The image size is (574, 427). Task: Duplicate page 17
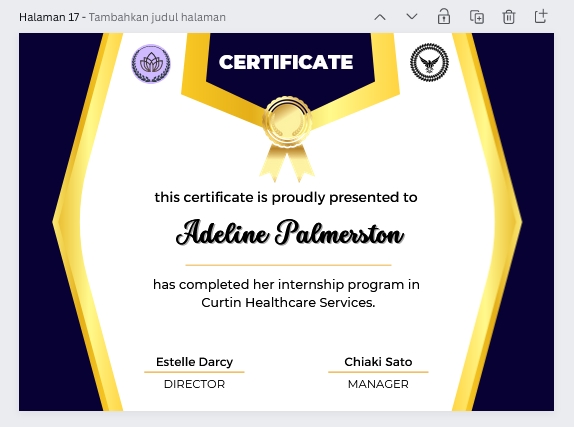click(x=477, y=17)
